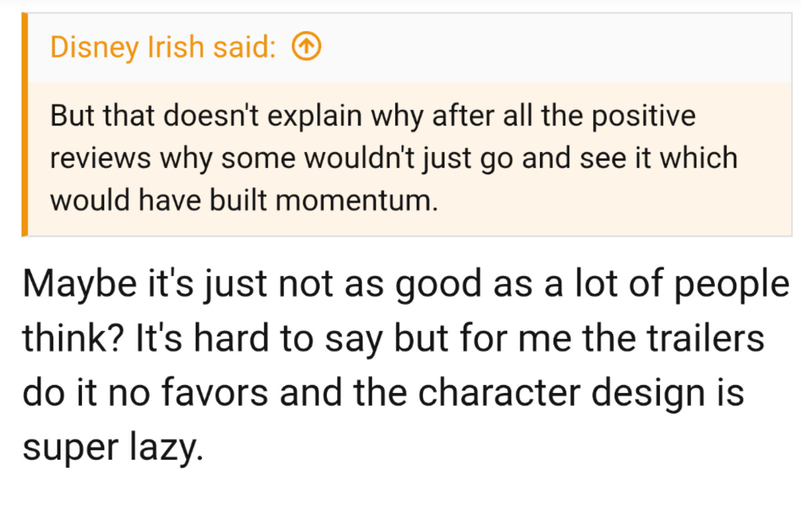This screenshot has height=532, width=801.
Task: Click the word "Irish" in the quote header
Action: pos(176,47)
